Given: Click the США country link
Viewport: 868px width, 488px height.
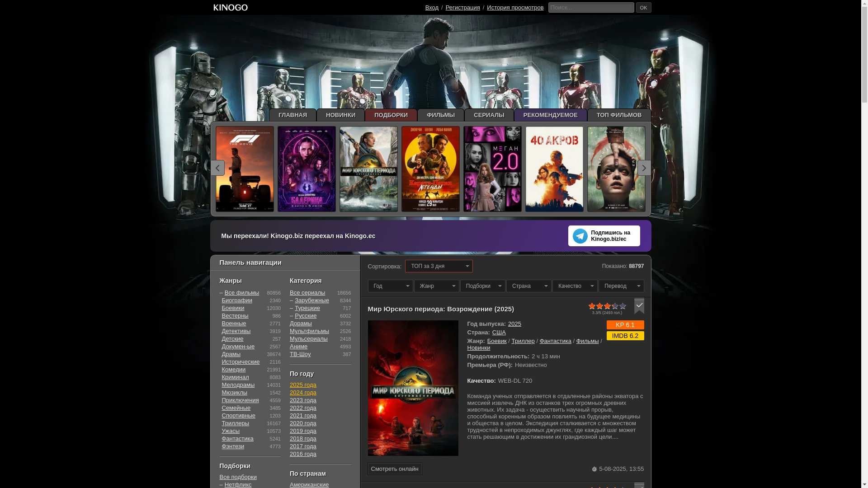Looking at the screenshot, I should [x=499, y=333].
